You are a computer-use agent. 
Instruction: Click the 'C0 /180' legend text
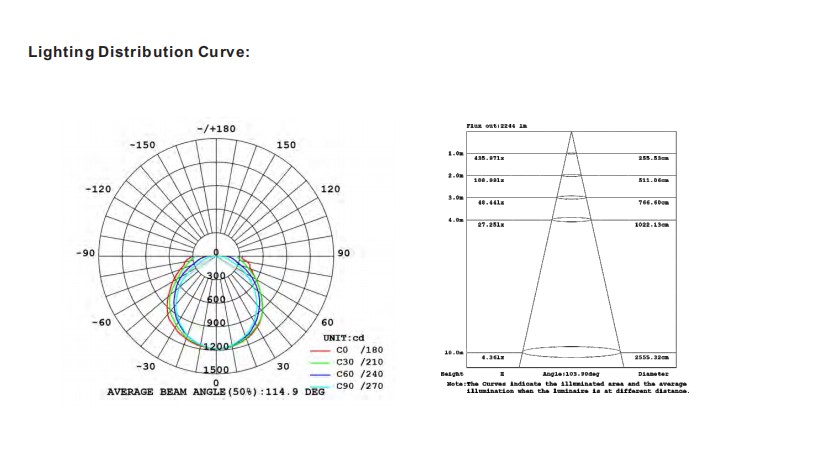(360, 350)
